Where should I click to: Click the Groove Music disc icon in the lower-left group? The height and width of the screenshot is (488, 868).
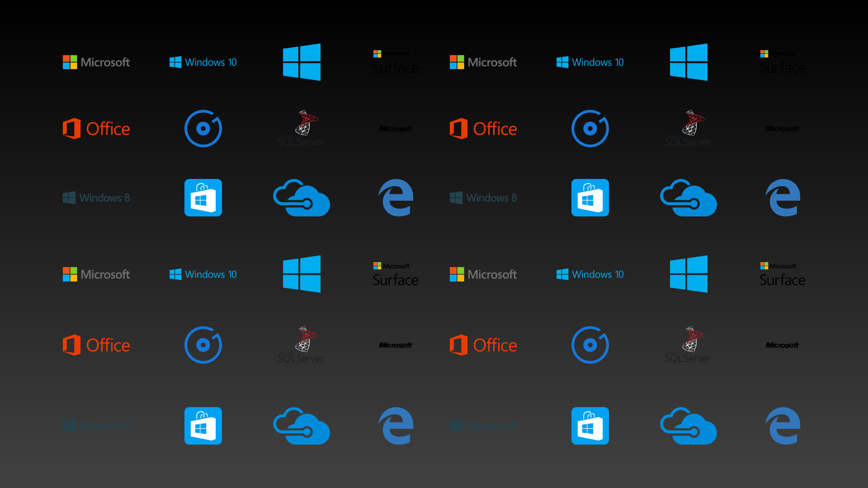point(203,345)
